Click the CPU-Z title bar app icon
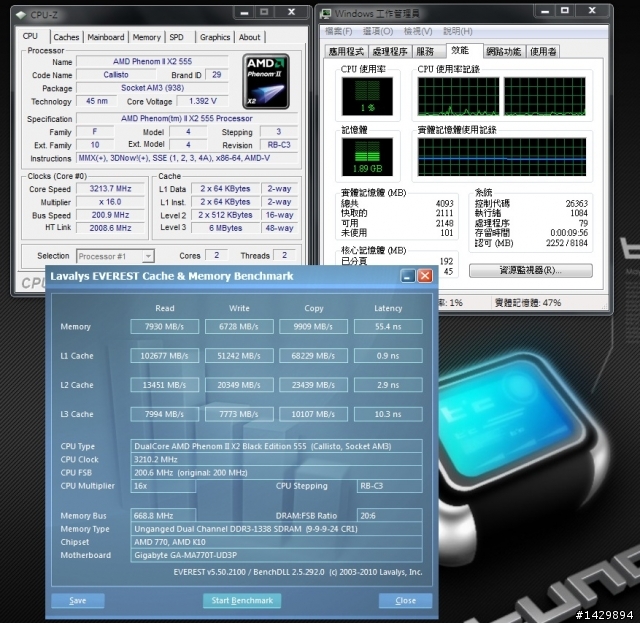The width and height of the screenshot is (640, 623). tap(21, 15)
